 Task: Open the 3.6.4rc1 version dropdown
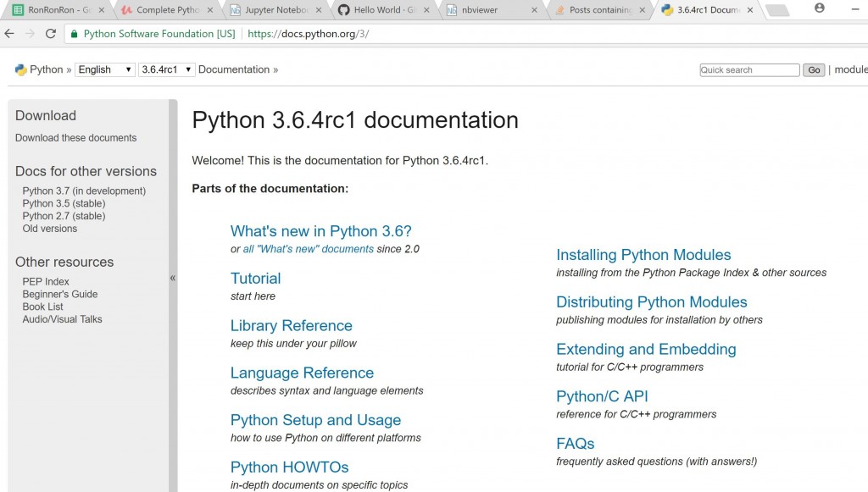point(166,69)
